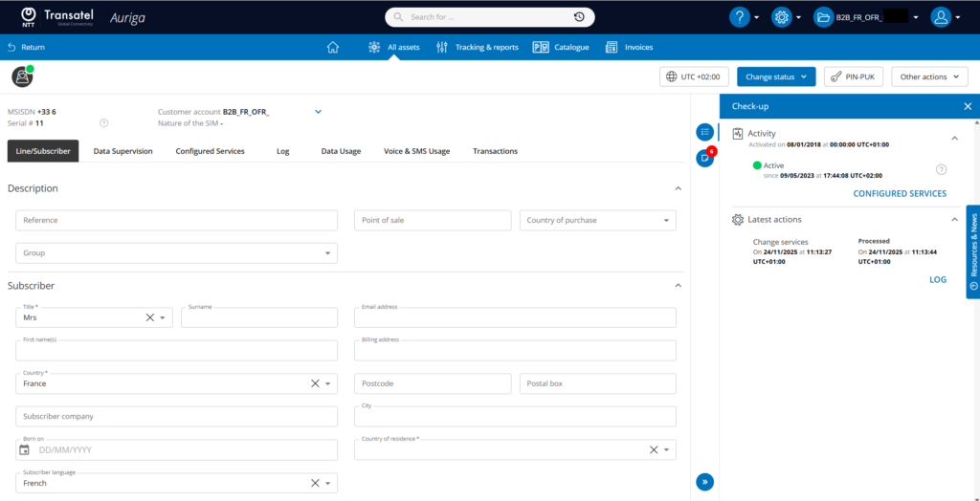This screenshot has width=980, height=501.
Task: Open the CONFIGURED SERVICES link
Action: [x=900, y=194]
